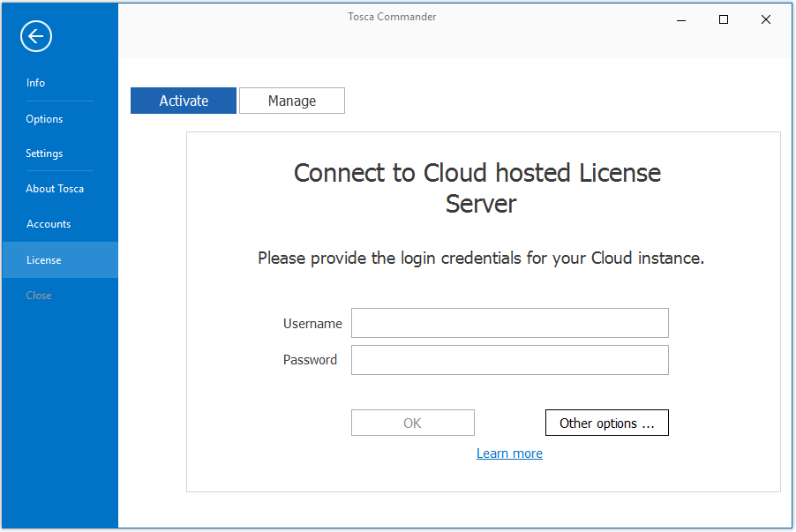This screenshot has height=532, width=796.
Task: Select the About Tosca entry
Action: click(x=55, y=189)
